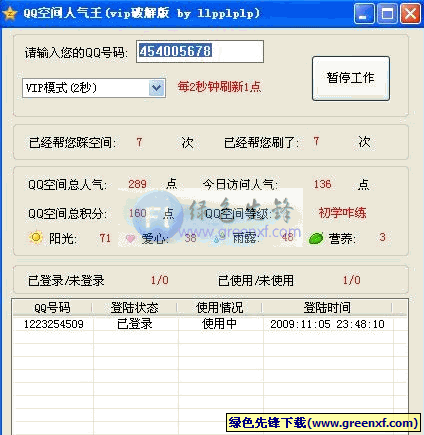Click the sun icon beside 阳光
Screen dimensions: 424x435
click(x=35, y=238)
